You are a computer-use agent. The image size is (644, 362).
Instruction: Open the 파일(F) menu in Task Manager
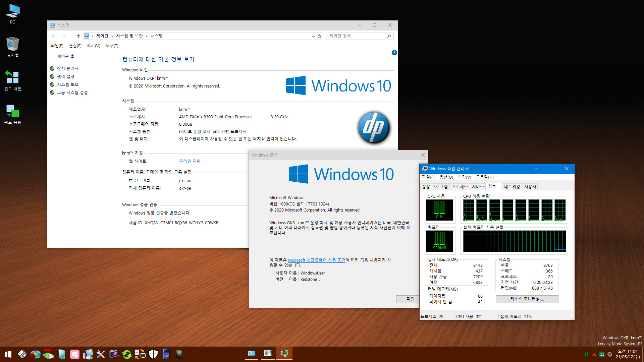click(428, 177)
